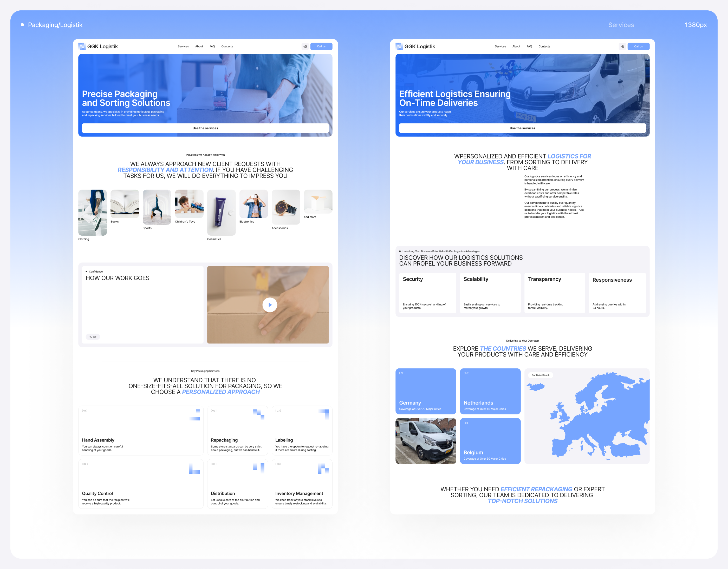Click the paper plane icon on right page
The width and height of the screenshot is (728, 569).
[622, 46]
